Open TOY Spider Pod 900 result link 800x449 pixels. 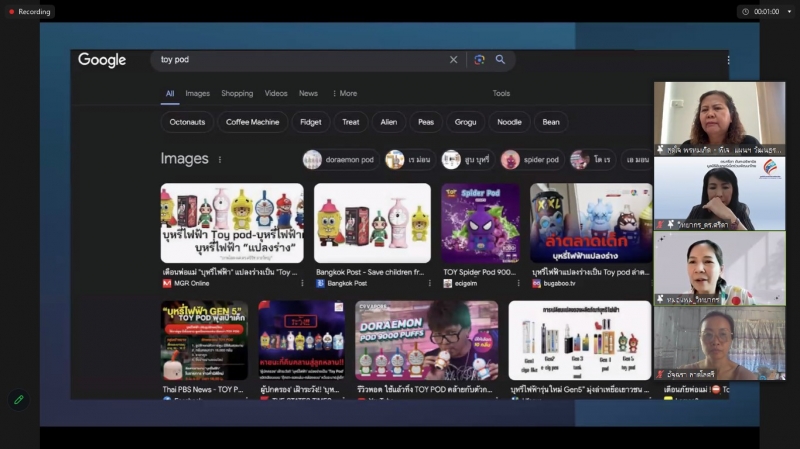tap(480, 272)
